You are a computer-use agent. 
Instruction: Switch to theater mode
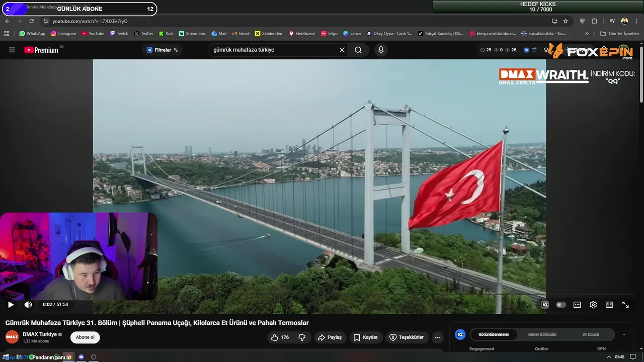[609, 305]
